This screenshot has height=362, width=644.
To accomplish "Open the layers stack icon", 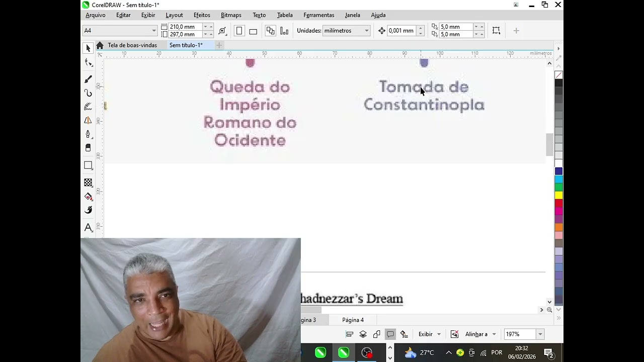I will [363, 334].
